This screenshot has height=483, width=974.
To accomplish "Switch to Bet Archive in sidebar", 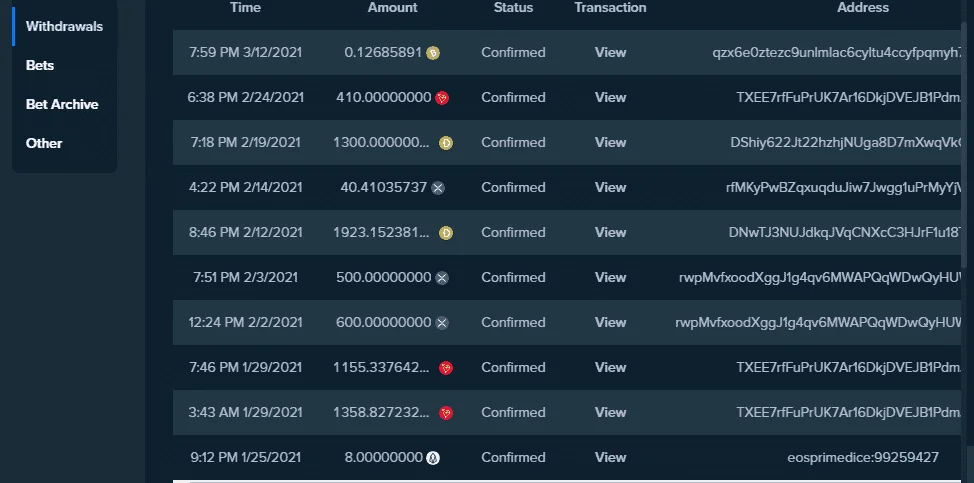I will [x=62, y=104].
